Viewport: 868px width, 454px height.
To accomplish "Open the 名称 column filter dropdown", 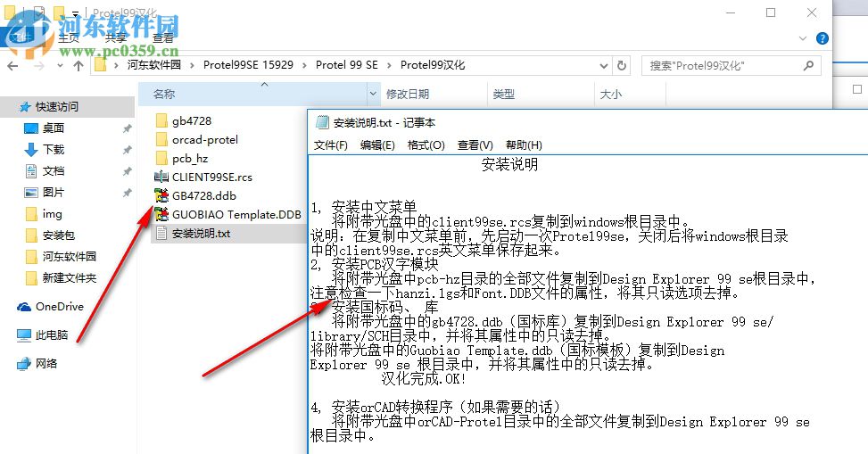I will (373, 95).
